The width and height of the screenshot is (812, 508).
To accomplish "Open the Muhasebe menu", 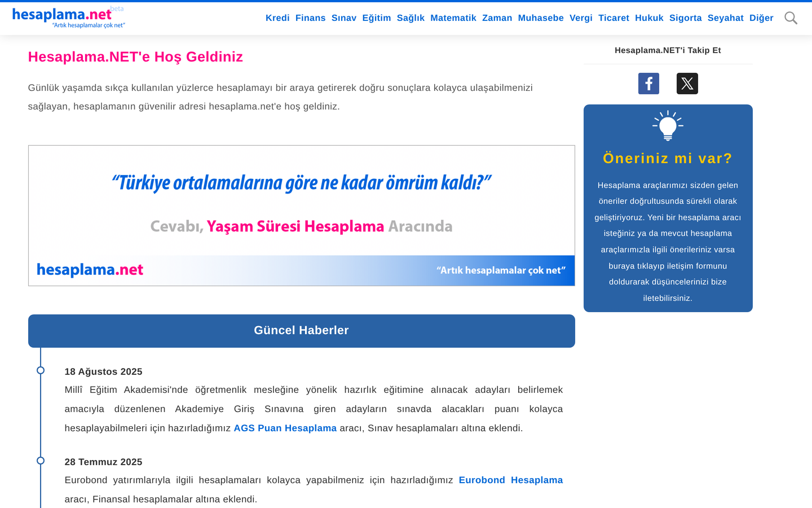I will (x=541, y=18).
